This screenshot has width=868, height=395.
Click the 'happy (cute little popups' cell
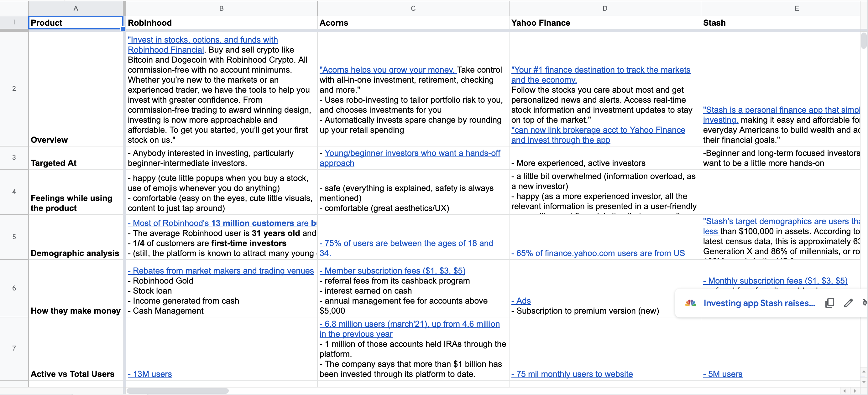click(221, 192)
